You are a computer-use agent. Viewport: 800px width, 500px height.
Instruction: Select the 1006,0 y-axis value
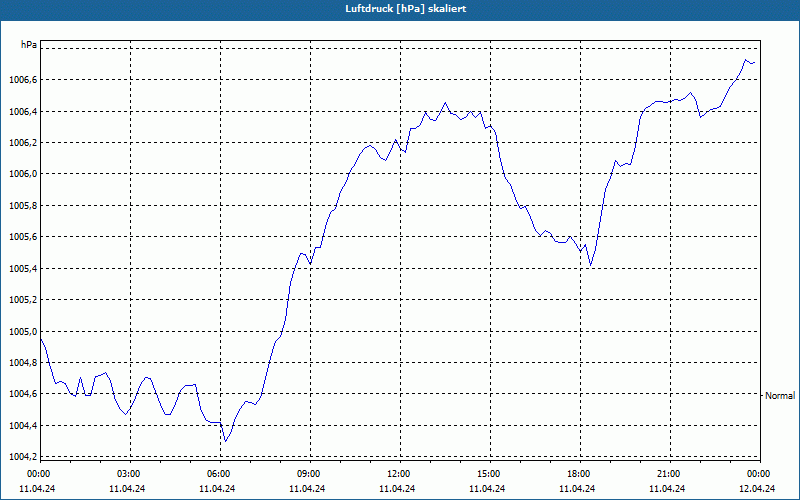pos(23,174)
